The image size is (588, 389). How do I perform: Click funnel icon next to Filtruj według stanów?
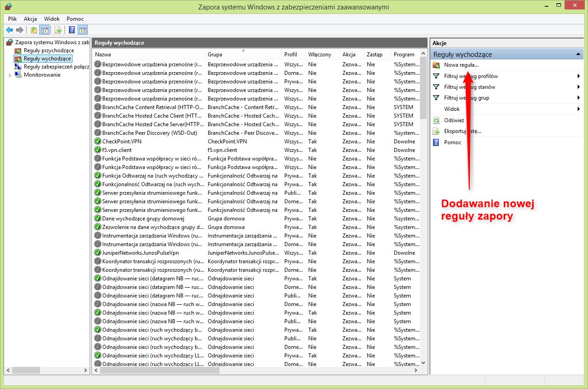436,87
